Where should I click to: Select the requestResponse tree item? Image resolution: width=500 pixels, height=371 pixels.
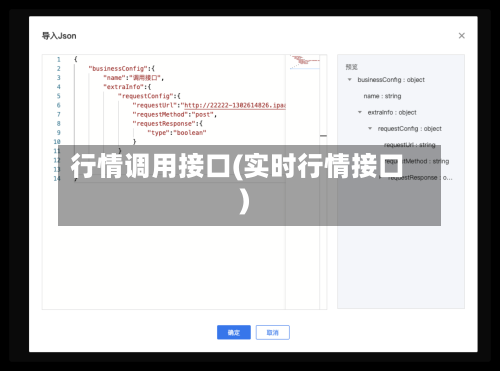point(420,178)
